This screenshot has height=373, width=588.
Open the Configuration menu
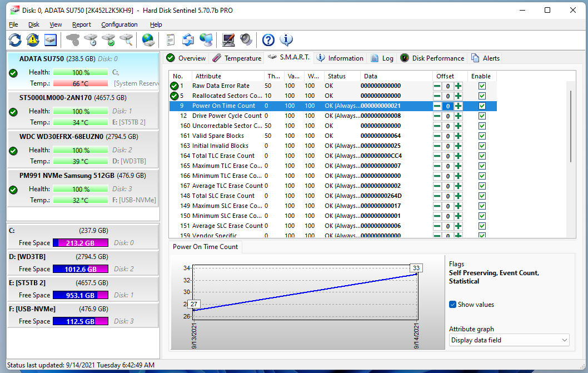point(119,24)
